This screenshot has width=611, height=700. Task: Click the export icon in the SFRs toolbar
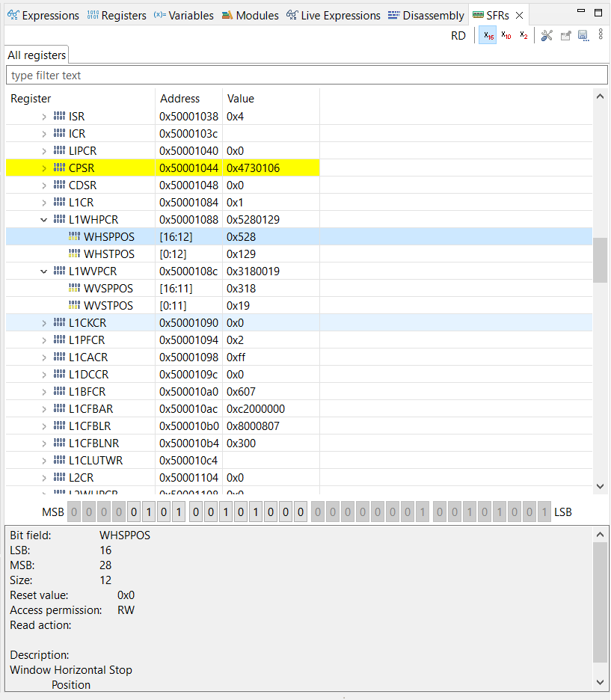565,35
